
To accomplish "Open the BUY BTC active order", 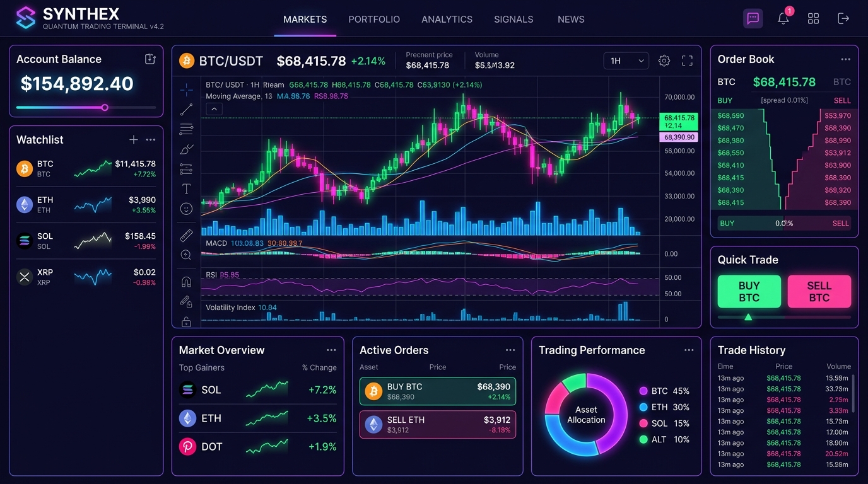I will (x=438, y=391).
